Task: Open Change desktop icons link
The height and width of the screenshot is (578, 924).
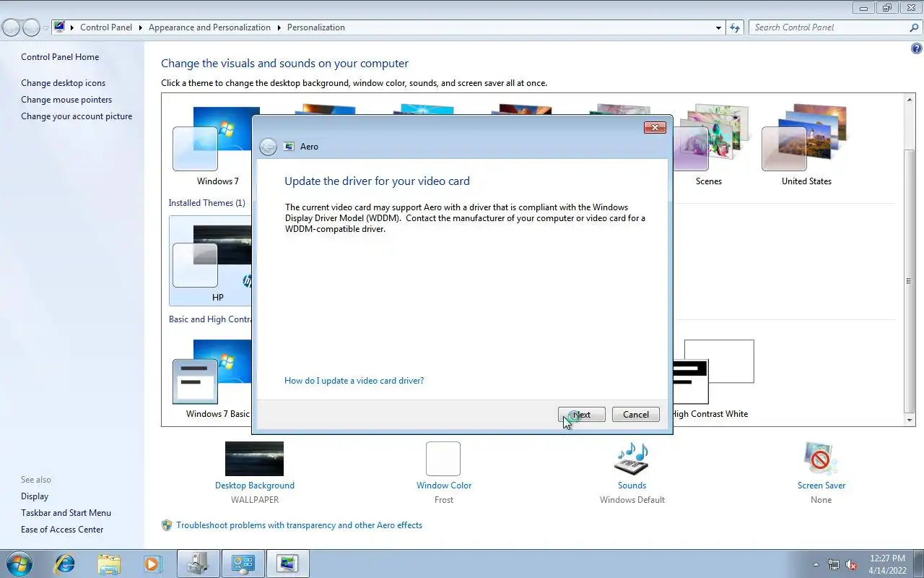Action: coord(63,83)
